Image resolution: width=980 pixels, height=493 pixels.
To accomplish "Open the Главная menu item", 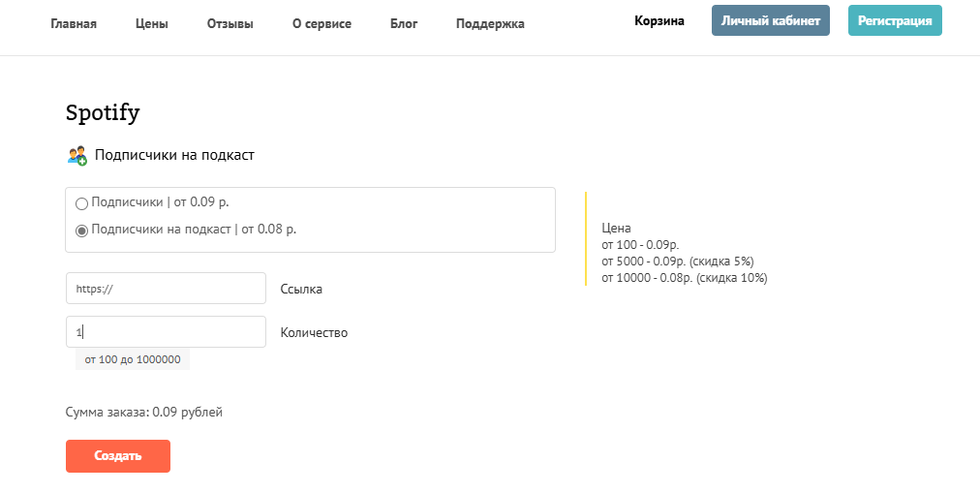I will [x=74, y=24].
